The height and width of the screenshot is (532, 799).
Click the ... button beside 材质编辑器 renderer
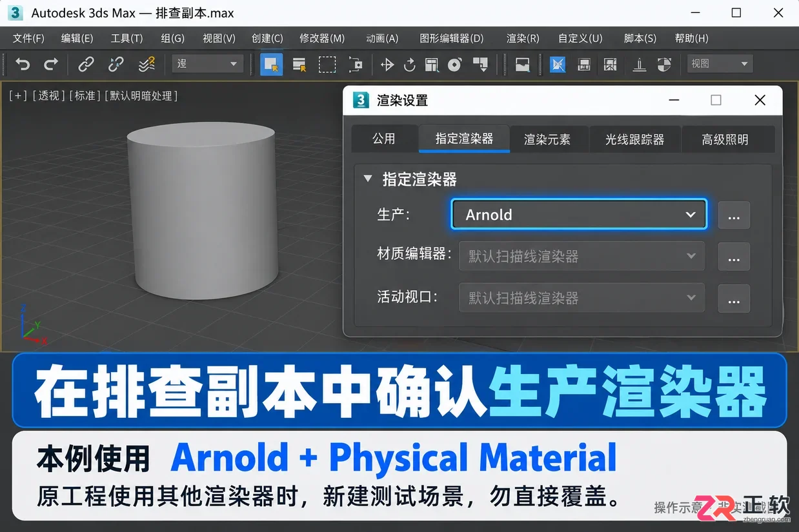click(x=734, y=257)
